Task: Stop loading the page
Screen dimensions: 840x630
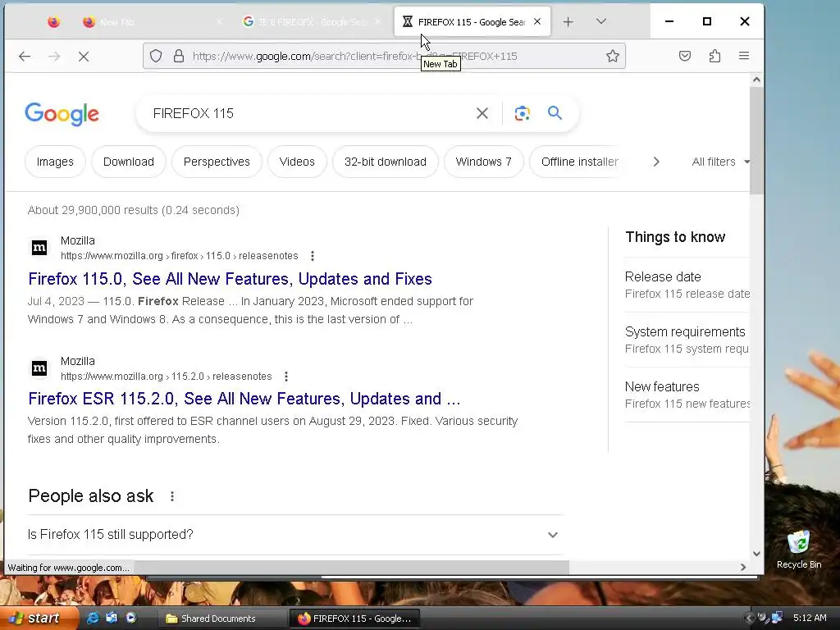Action: (x=84, y=57)
